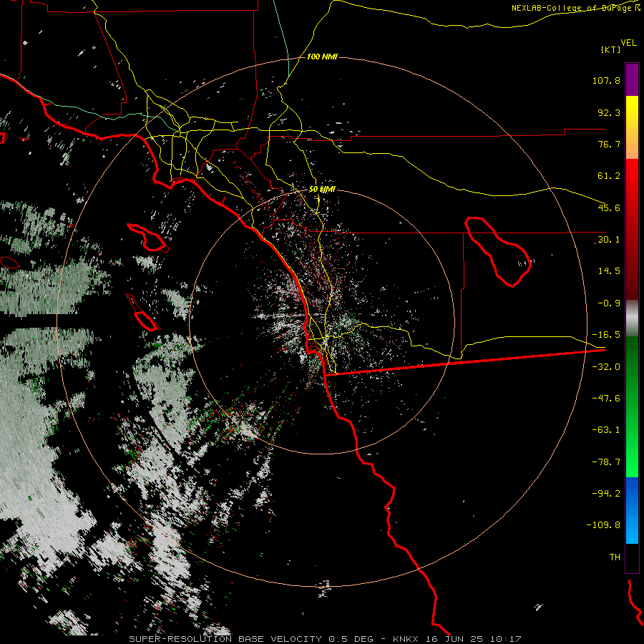Click the [KT] units label

click(x=611, y=49)
